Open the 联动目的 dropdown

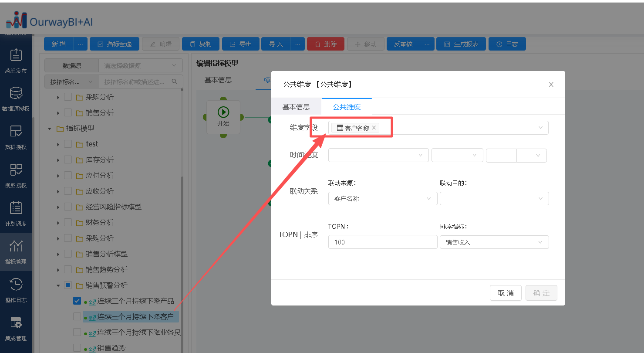(x=494, y=199)
